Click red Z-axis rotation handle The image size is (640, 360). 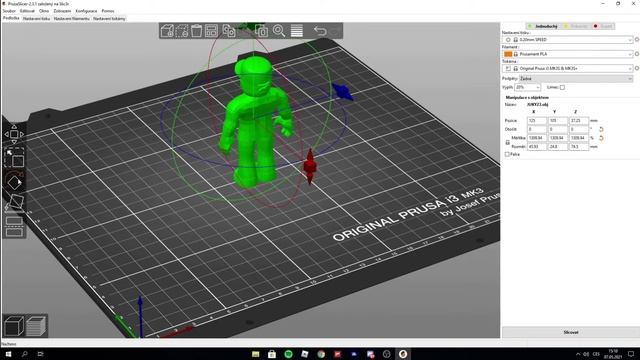[x=310, y=166]
